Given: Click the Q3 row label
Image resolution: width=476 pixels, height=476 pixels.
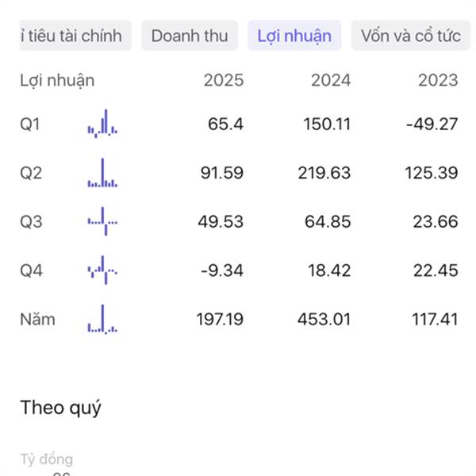Looking at the screenshot, I should point(31,222).
